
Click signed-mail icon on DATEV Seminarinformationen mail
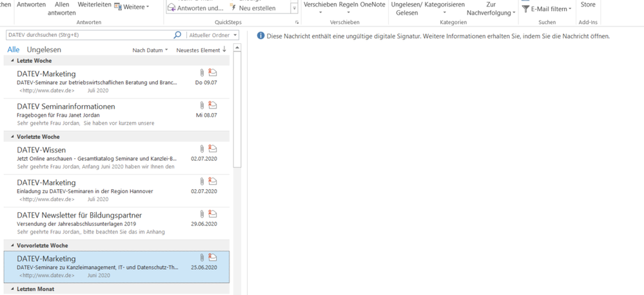click(212, 105)
